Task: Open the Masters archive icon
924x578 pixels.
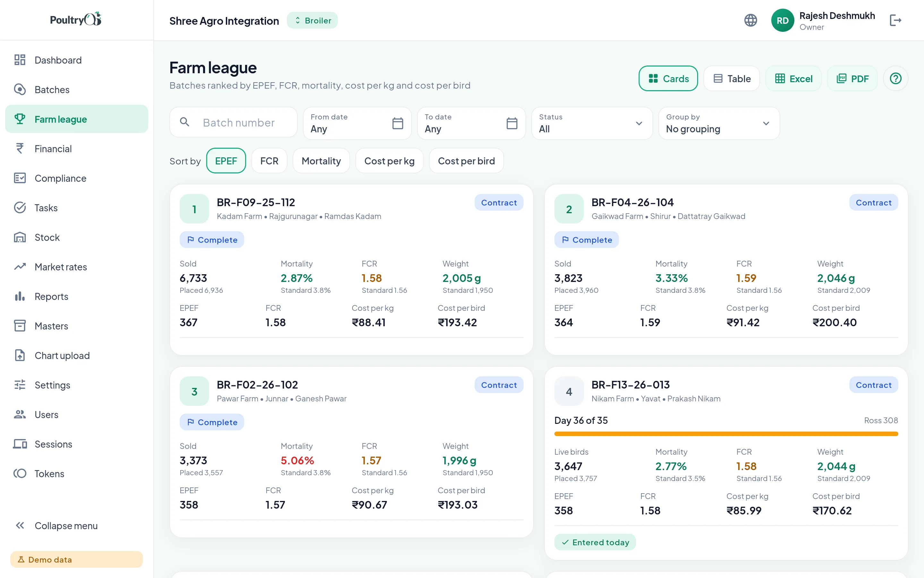Action: coord(20,326)
